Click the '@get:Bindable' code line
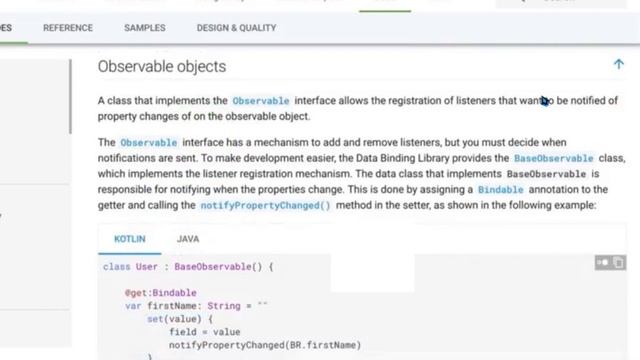 [x=161, y=293]
